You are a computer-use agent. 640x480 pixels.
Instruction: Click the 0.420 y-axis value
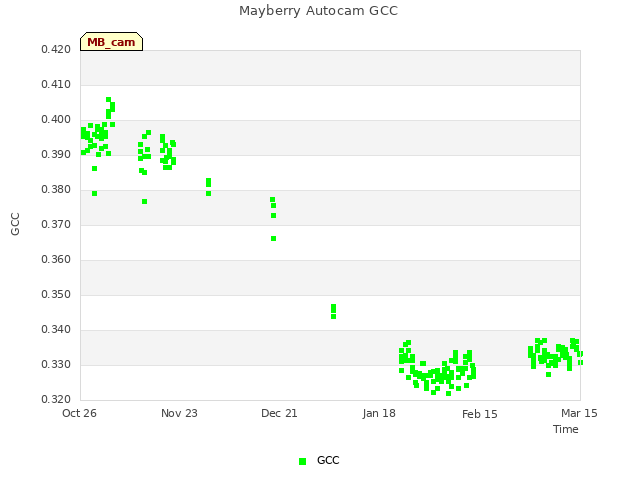tap(56, 50)
